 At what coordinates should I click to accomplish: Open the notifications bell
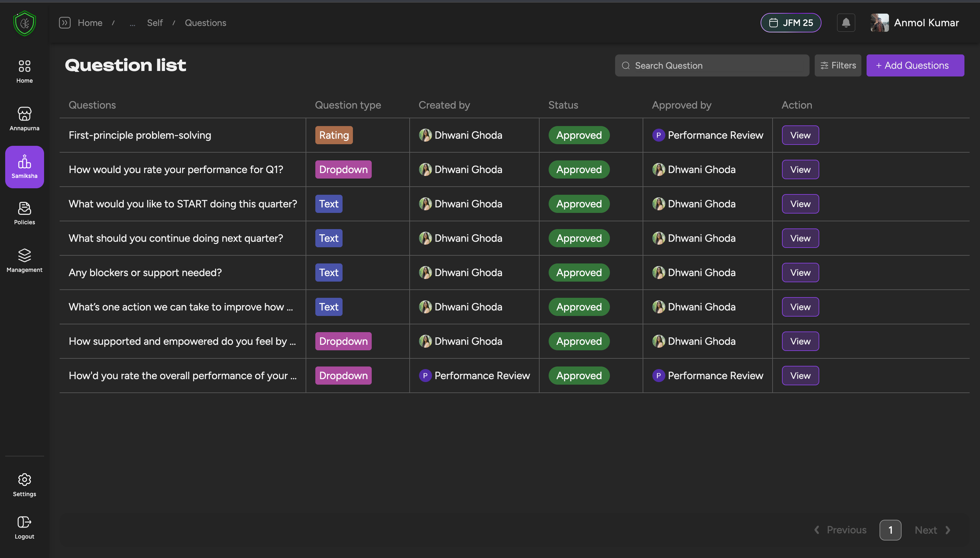click(846, 23)
